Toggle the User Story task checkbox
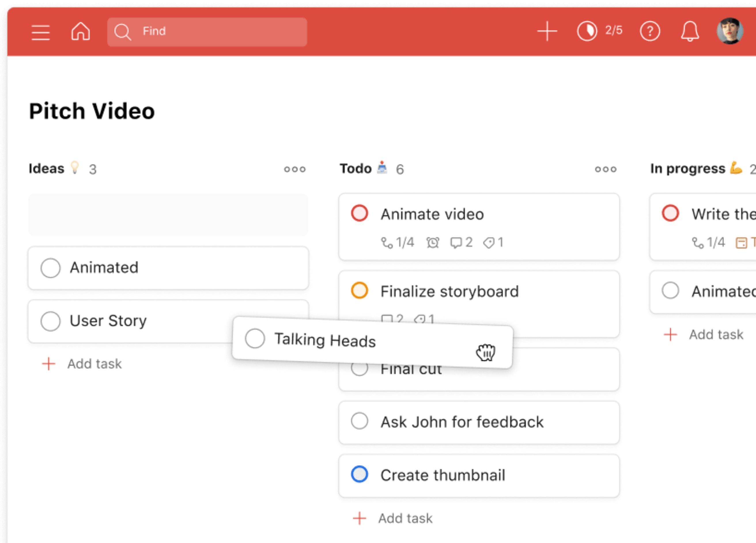Viewport: 756px width, 543px height. coord(49,321)
